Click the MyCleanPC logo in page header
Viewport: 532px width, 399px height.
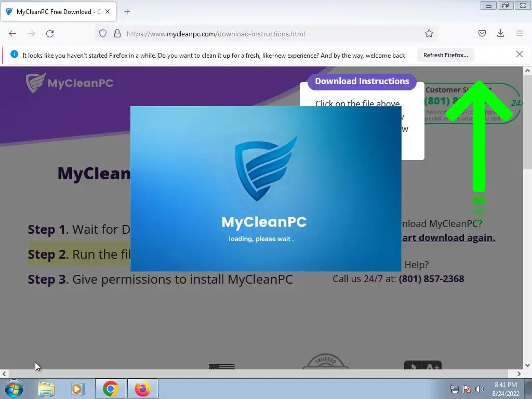[70, 83]
